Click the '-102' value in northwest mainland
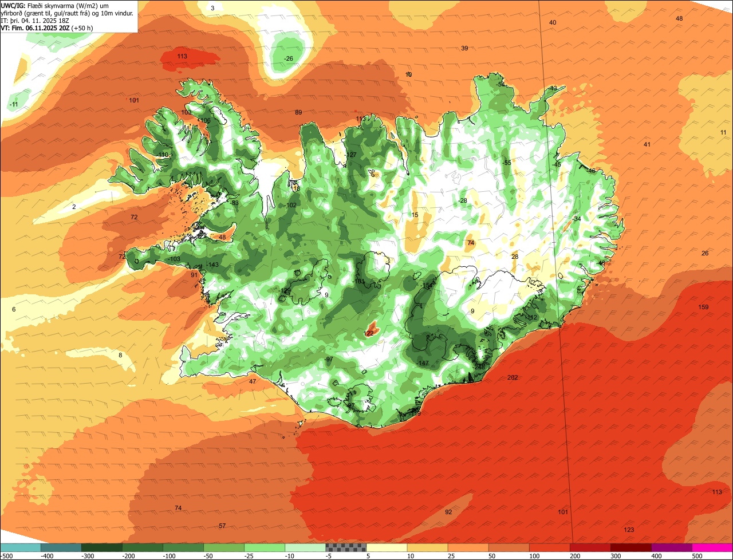 (x=291, y=206)
